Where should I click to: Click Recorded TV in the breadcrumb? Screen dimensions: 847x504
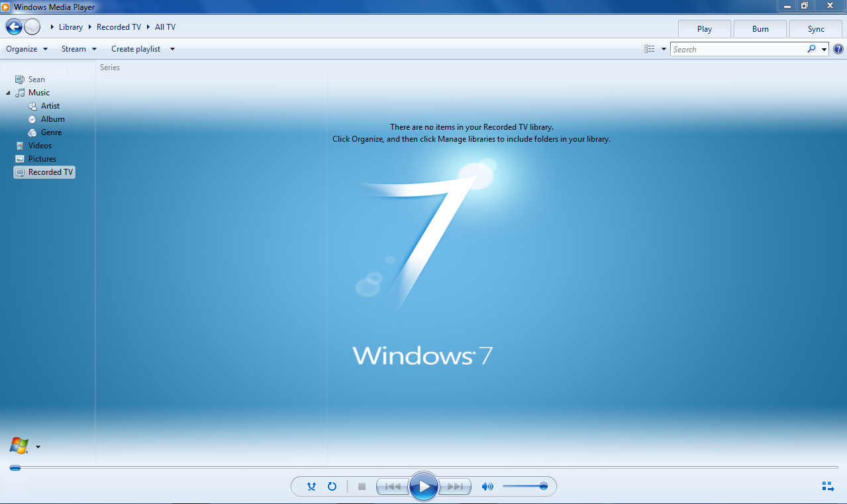tap(119, 27)
